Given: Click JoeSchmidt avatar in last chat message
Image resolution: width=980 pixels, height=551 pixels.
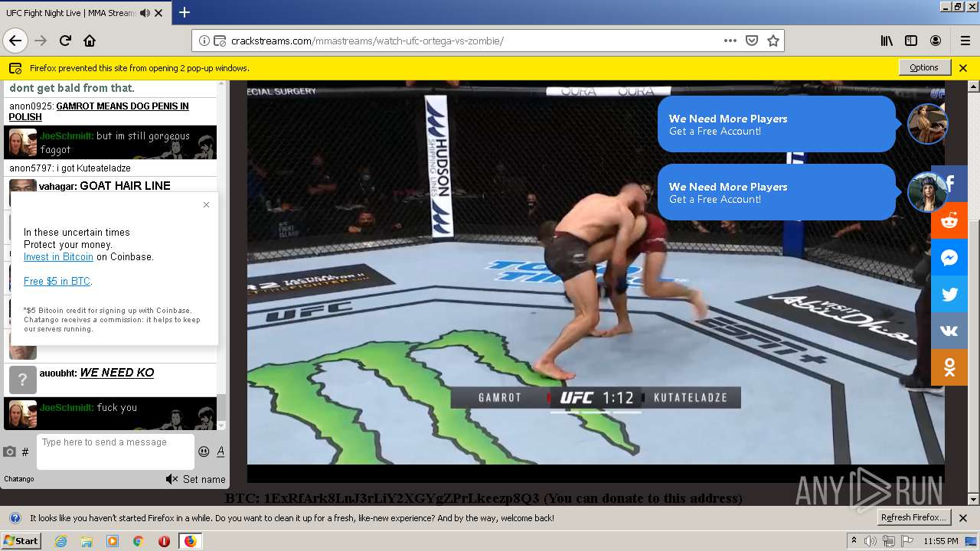Looking at the screenshot, I should point(22,414).
